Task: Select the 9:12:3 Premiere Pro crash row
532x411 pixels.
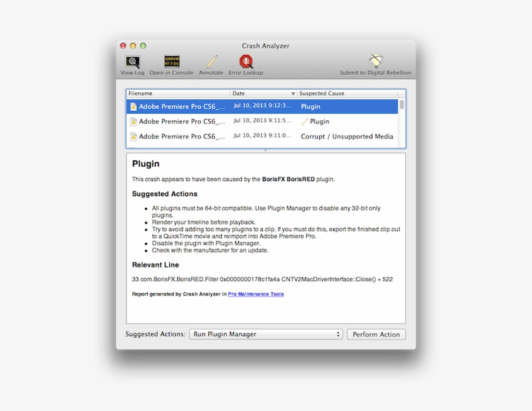Action: (262, 106)
